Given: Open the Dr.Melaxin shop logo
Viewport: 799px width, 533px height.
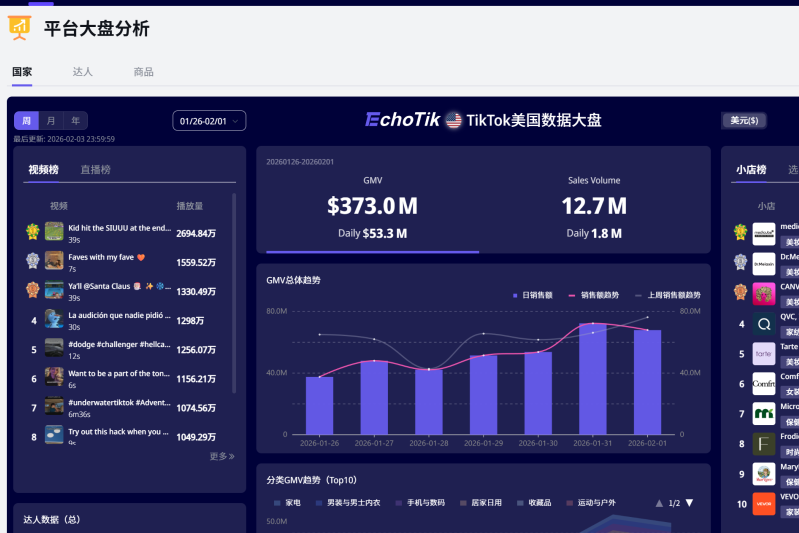Looking at the screenshot, I should coord(764,264).
